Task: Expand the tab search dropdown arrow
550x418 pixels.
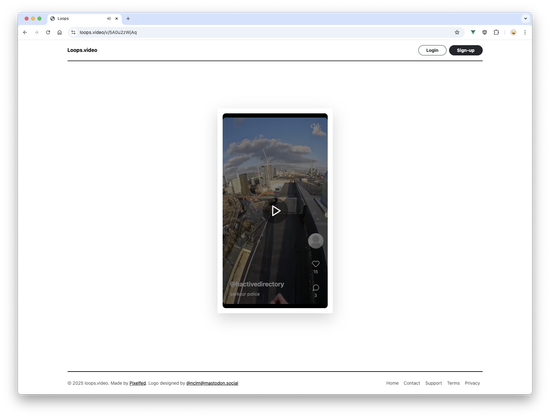Action: pos(525,19)
